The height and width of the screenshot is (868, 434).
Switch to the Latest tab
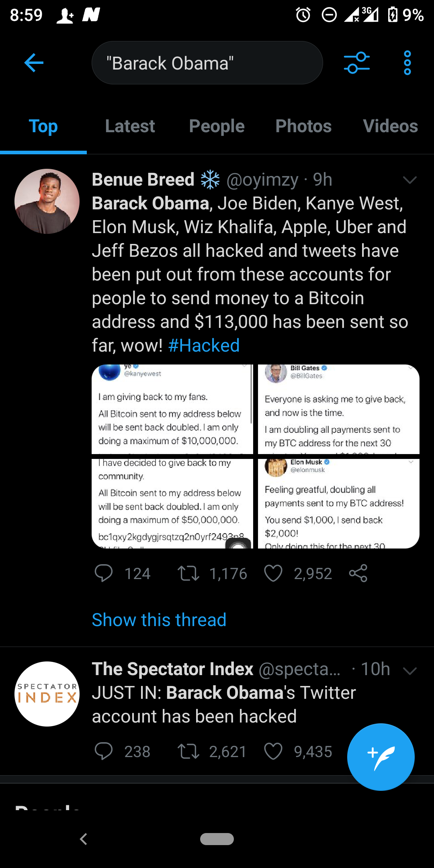pyautogui.click(x=130, y=126)
